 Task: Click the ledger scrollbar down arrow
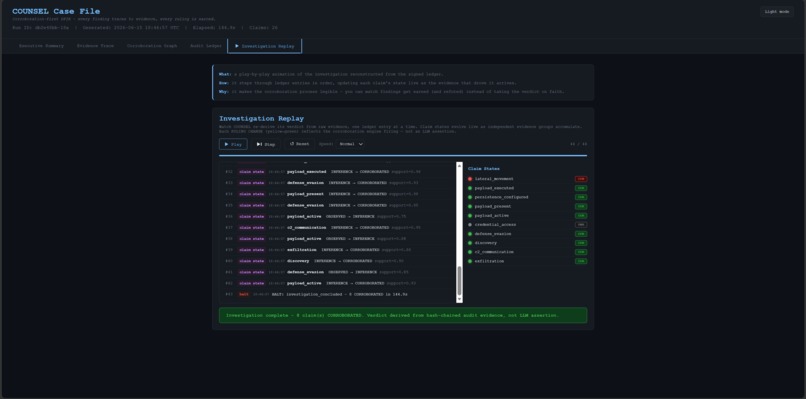(x=460, y=299)
